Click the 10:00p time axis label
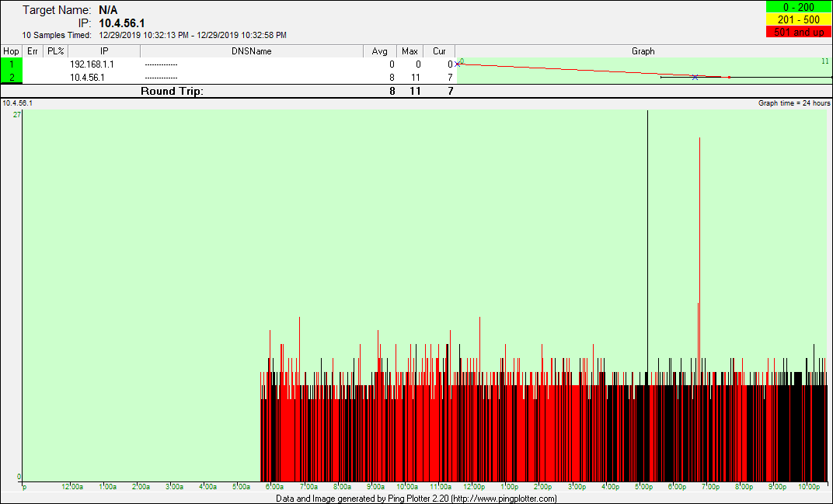 coord(808,487)
